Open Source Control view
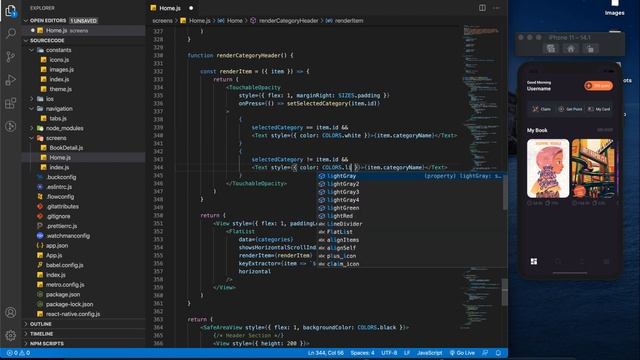Screen dimensions: 640x360 (x=11, y=57)
